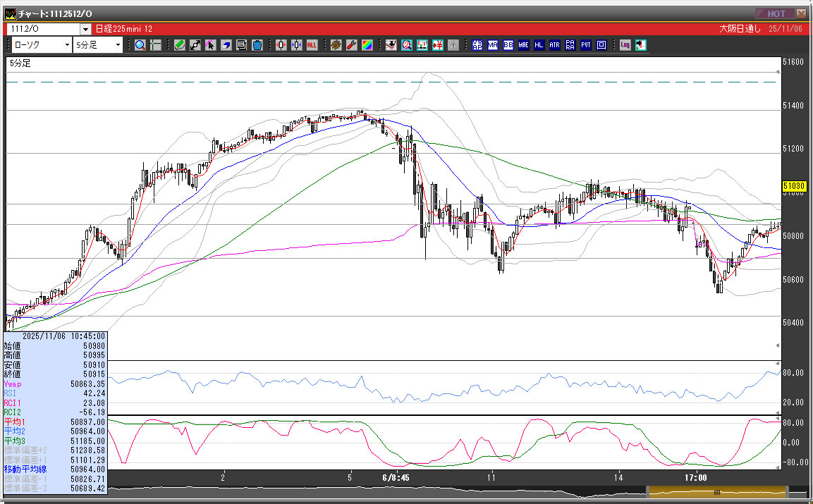The image size is (813, 504).
Task: Click the trash can delete icon
Action: pos(257,45)
